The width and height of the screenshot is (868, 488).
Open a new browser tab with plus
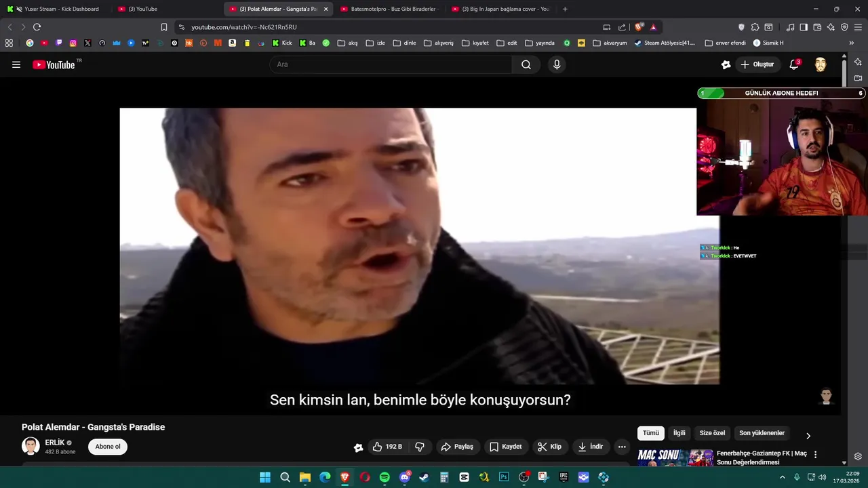[565, 9]
